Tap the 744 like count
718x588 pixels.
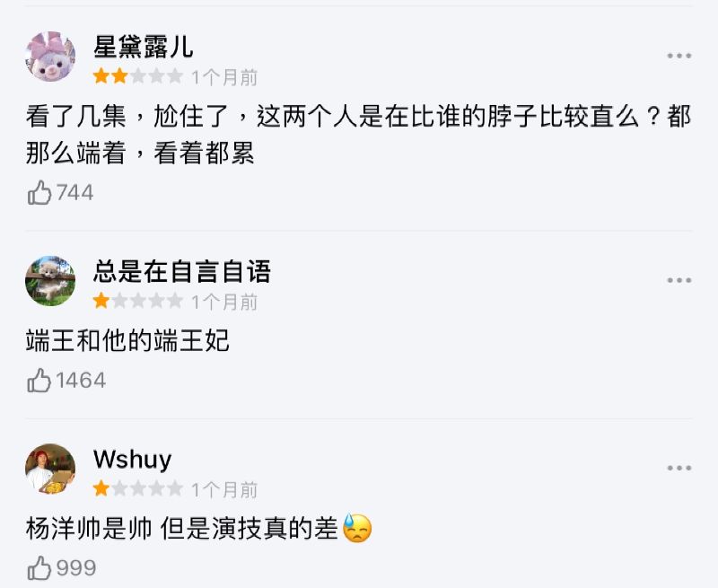[75, 192]
